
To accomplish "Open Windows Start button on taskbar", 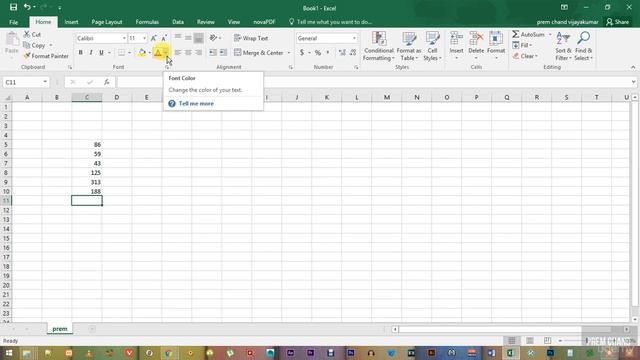I will pos(8,353).
